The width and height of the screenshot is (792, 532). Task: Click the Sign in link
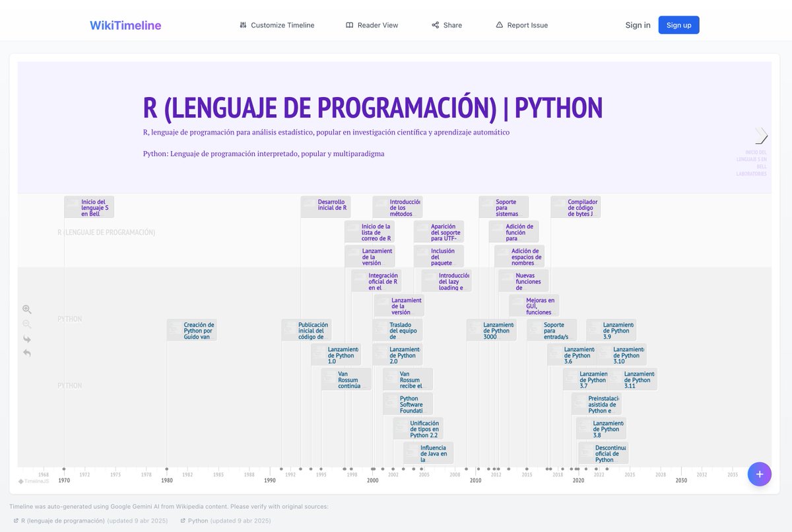638,25
